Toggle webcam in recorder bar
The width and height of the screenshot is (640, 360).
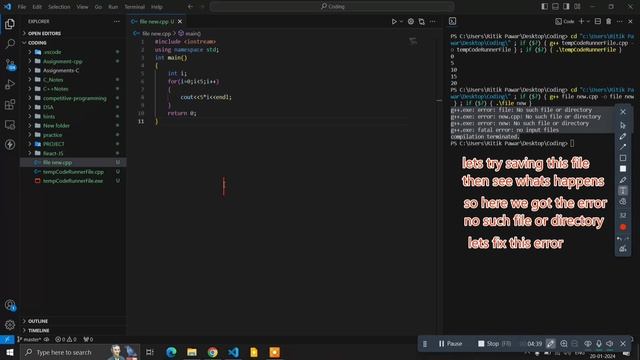[x=588, y=344]
